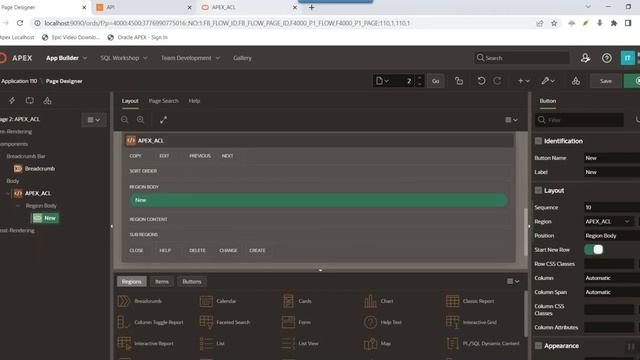Select the Cards region icon in gallery
The width and height of the screenshot is (640, 360).
click(288, 301)
